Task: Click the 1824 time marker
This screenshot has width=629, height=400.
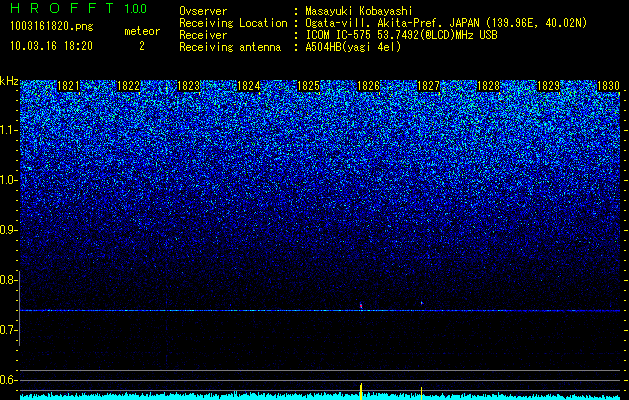Action: pyautogui.click(x=248, y=86)
